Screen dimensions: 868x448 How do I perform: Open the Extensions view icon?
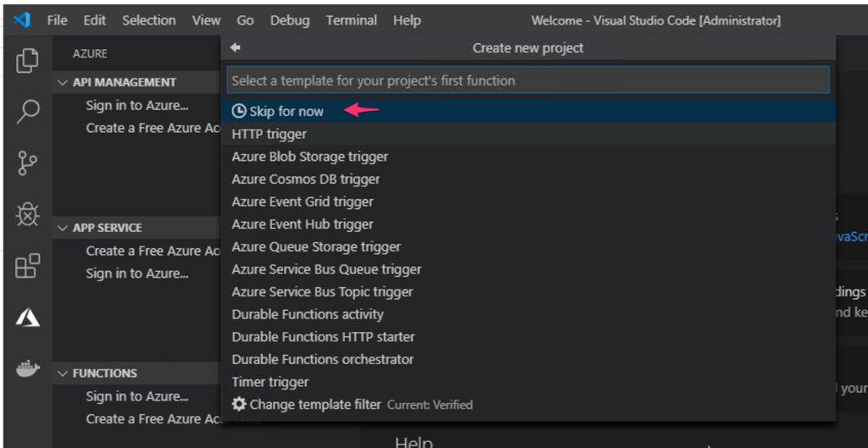(27, 267)
